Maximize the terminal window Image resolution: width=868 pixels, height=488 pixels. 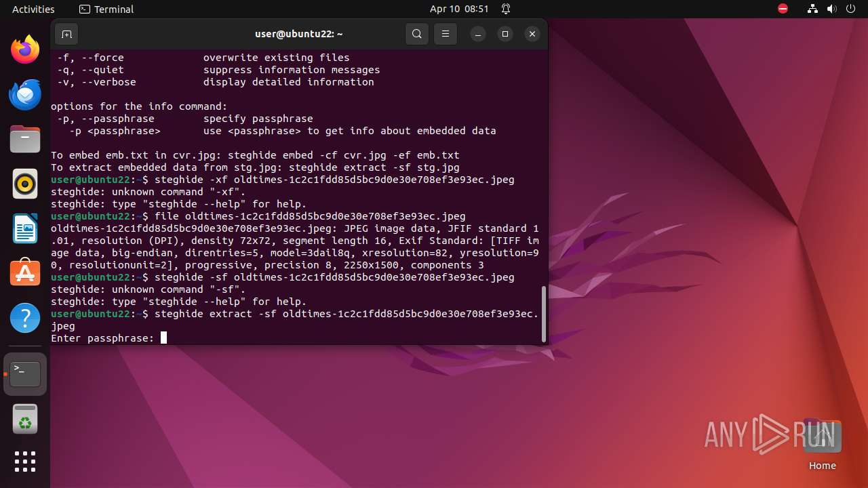tap(505, 34)
